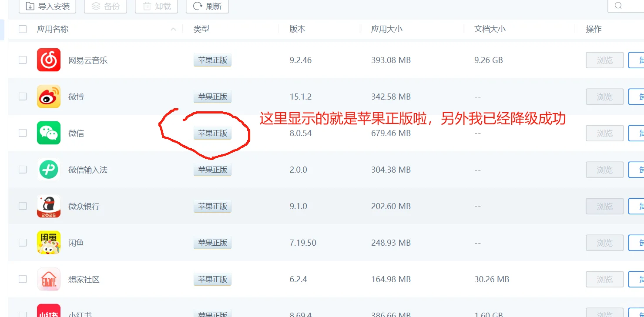Viewport: 644px width, 317px height.
Task: Click the Weibo app icon
Action: (48, 96)
